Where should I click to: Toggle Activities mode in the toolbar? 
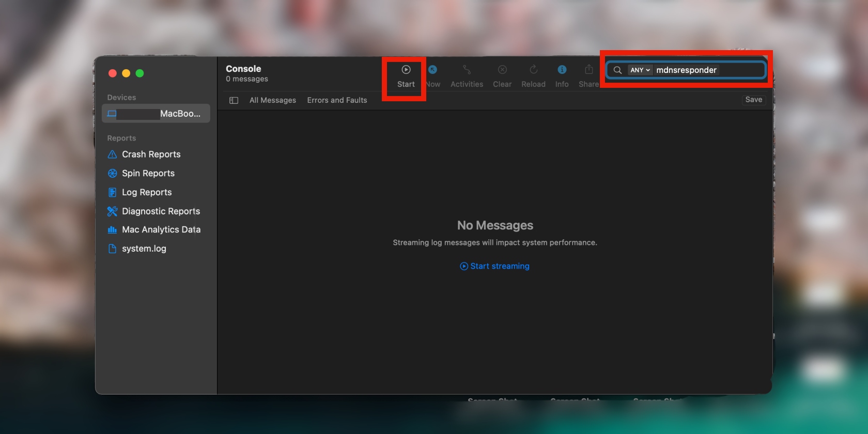(467, 76)
